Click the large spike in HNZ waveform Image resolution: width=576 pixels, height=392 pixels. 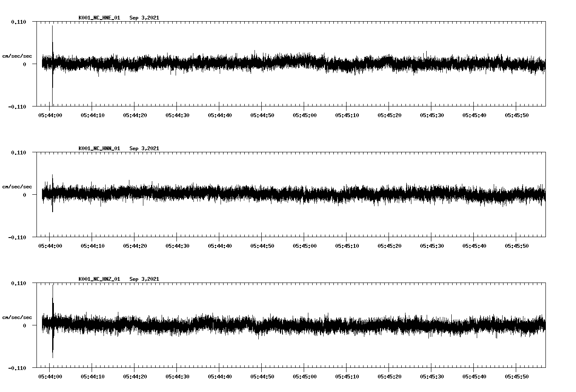53,321
